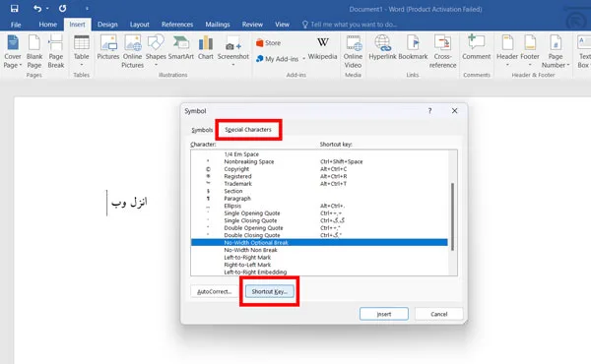Insert a Blank Page
This screenshot has height=364, width=591.
[34, 51]
